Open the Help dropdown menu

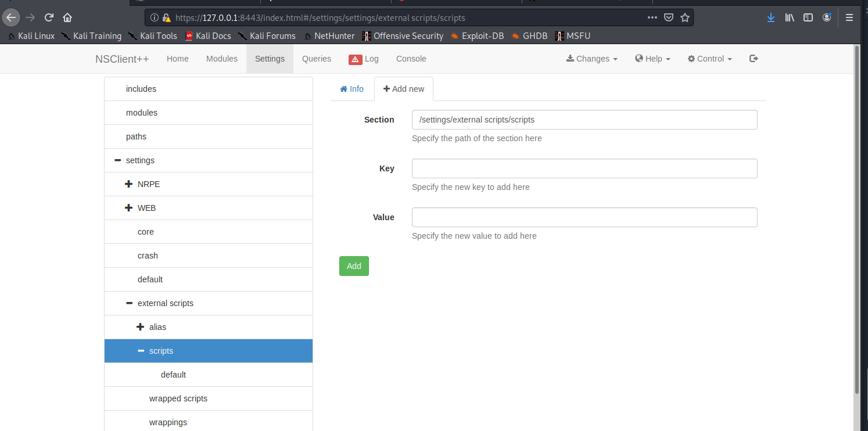click(652, 59)
